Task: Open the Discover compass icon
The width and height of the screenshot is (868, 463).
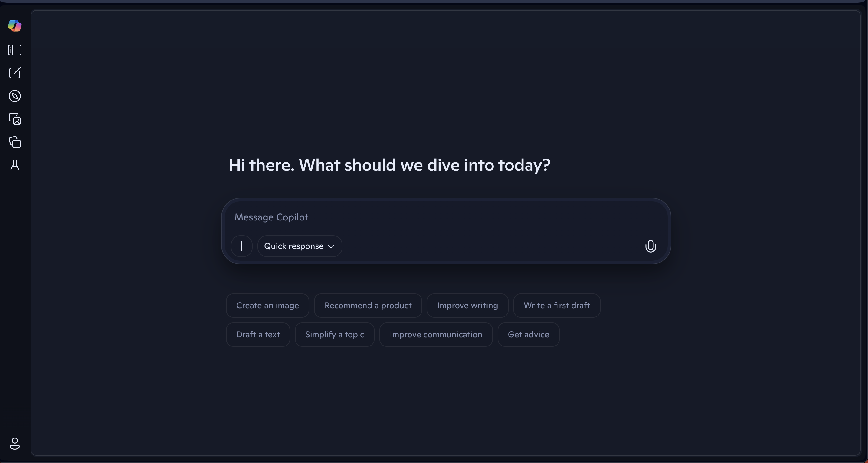Action: (15, 96)
